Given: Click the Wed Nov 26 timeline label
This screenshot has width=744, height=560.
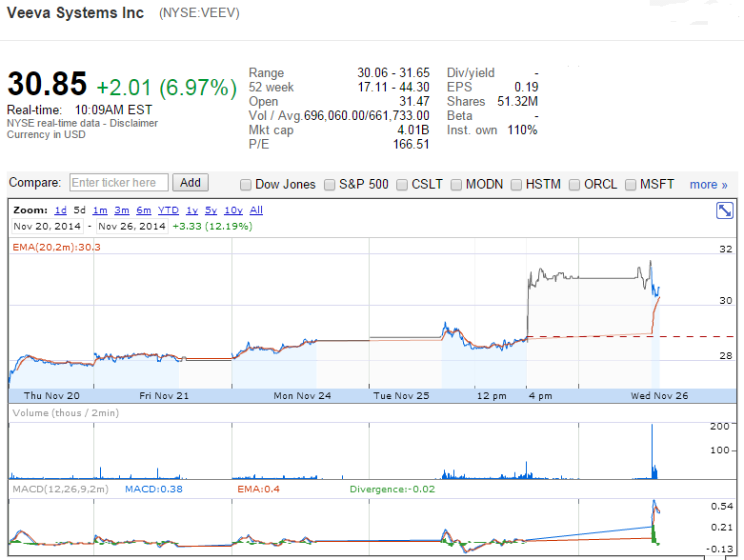Looking at the screenshot, I should [x=659, y=395].
